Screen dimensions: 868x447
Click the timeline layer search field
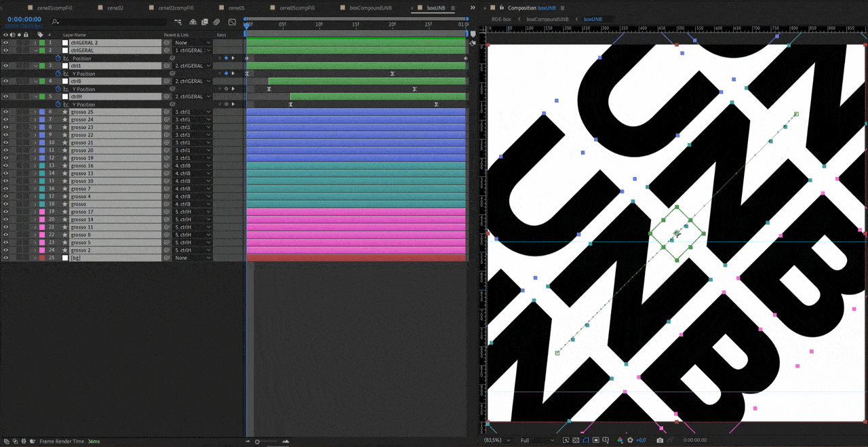(108, 22)
